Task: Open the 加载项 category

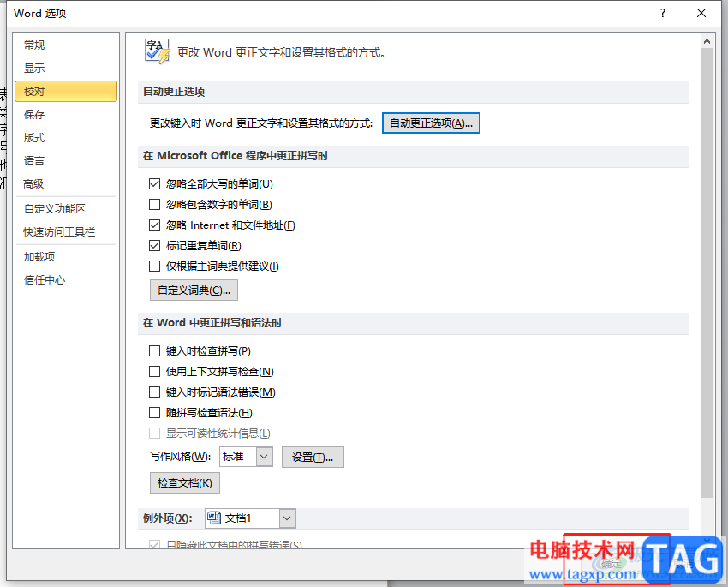Action: (x=65, y=257)
